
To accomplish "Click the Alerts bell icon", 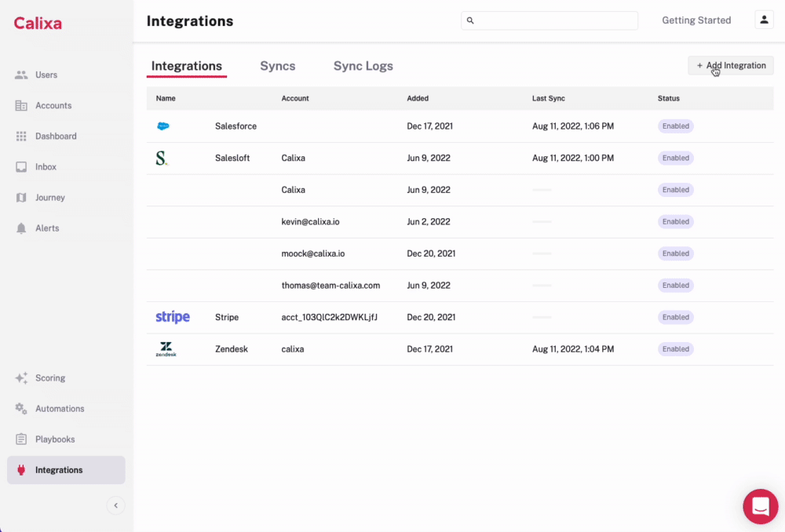I will pos(21,228).
